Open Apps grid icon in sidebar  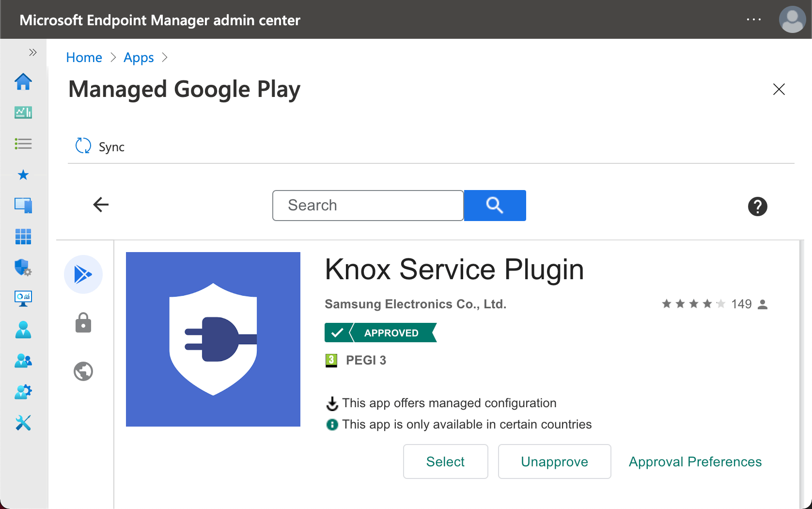coord(23,237)
